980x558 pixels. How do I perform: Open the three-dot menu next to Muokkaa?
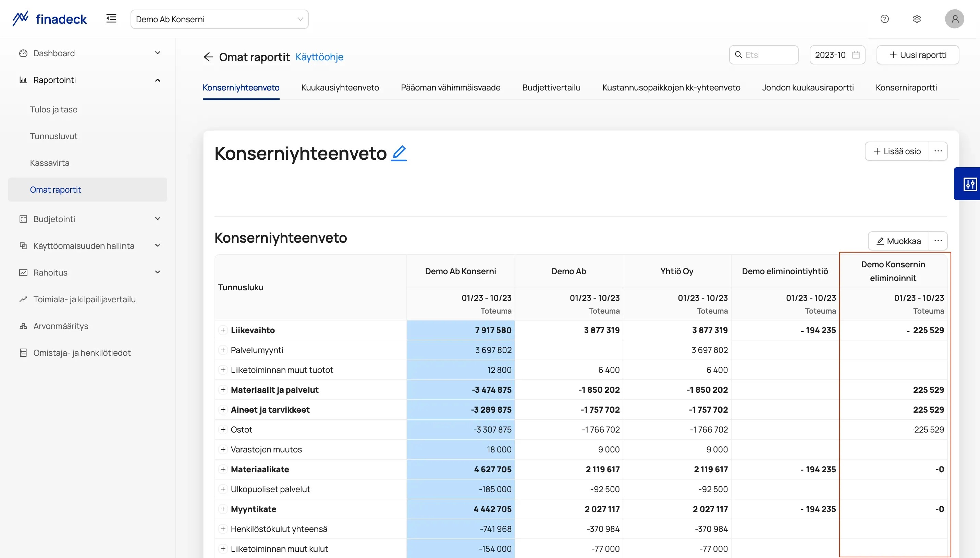(938, 241)
